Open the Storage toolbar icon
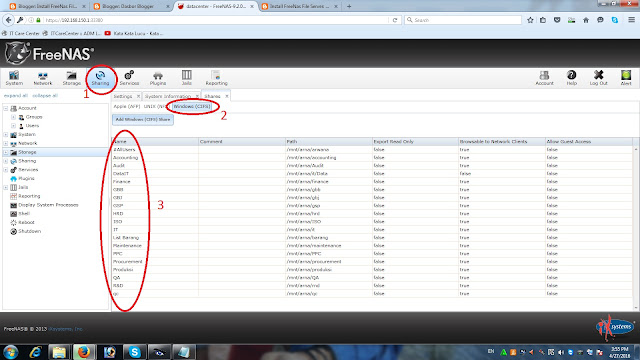 click(x=71, y=78)
